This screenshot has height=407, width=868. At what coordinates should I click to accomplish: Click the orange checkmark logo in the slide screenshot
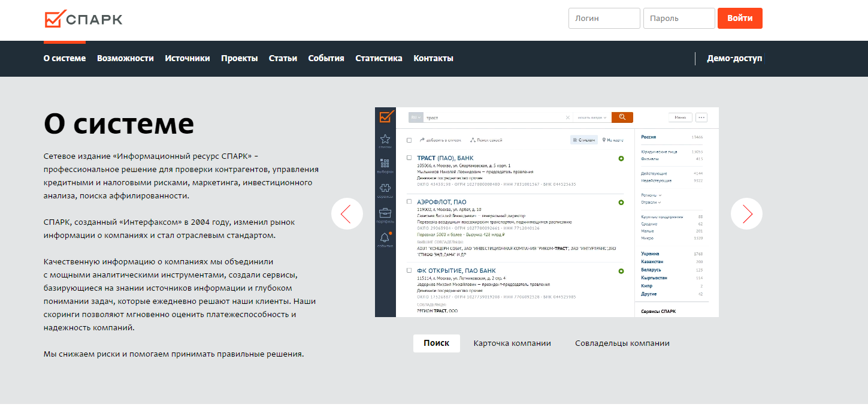(x=387, y=116)
